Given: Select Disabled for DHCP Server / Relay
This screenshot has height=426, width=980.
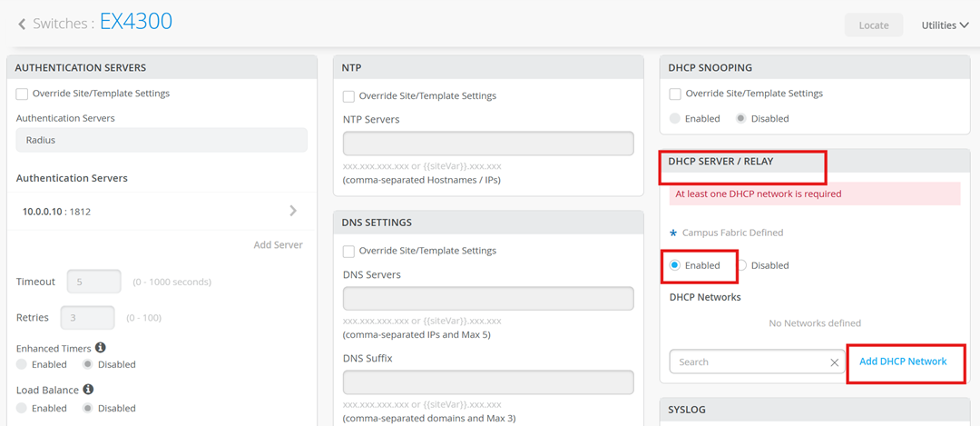Looking at the screenshot, I should [742, 265].
